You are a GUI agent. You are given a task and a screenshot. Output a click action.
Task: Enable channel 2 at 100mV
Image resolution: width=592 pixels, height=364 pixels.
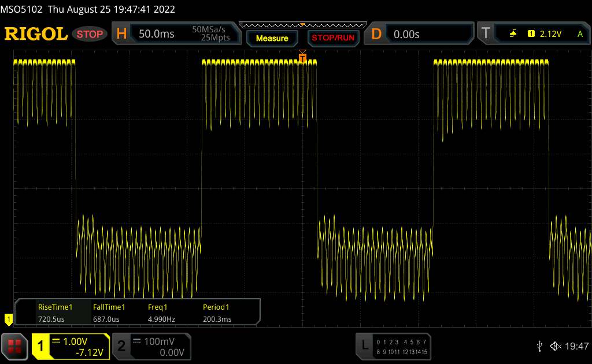point(151,346)
